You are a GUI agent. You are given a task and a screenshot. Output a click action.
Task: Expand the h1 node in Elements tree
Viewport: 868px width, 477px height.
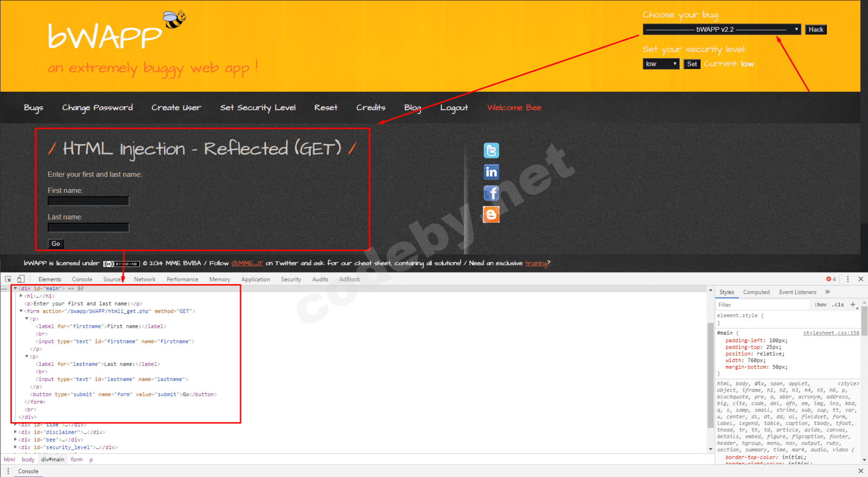click(x=21, y=296)
